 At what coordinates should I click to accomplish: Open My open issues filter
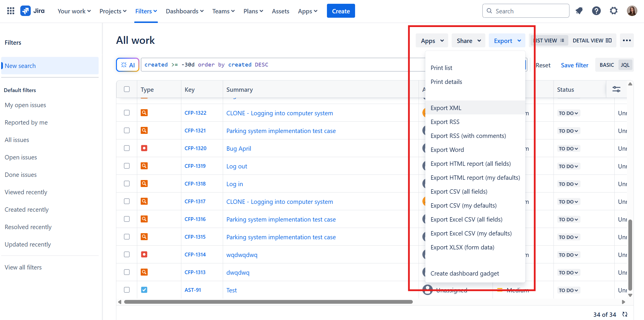click(x=26, y=105)
